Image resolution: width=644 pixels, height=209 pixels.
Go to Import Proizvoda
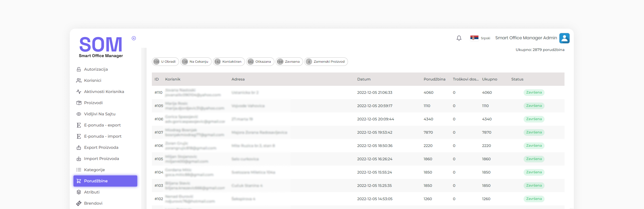coord(105,159)
